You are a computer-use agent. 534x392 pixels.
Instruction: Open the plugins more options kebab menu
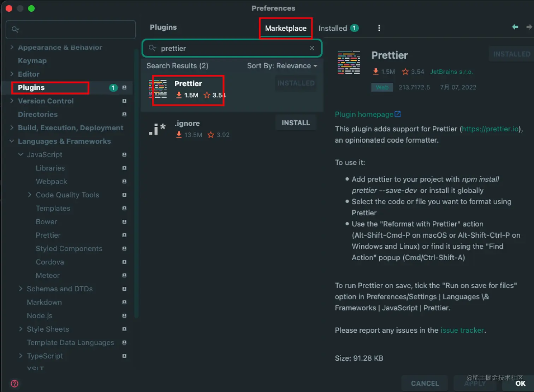[379, 28]
